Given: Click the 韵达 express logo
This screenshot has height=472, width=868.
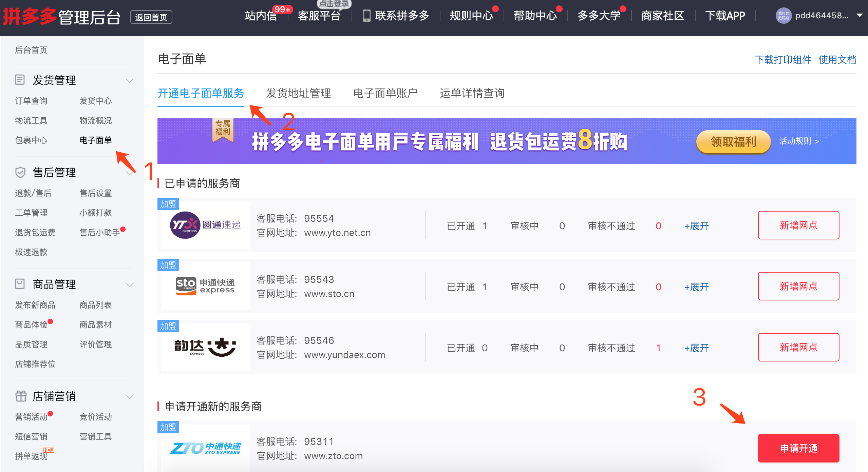Looking at the screenshot, I should tap(205, 347).
